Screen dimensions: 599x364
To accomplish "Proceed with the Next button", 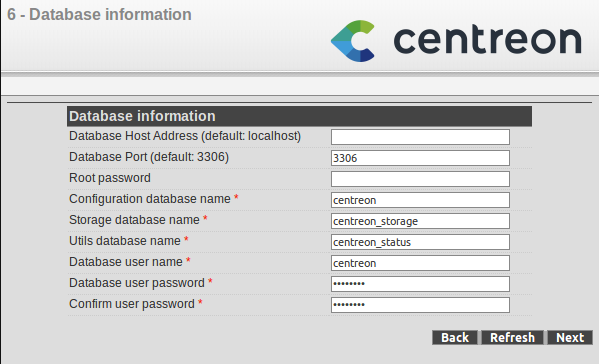I will tap(570, 338).
